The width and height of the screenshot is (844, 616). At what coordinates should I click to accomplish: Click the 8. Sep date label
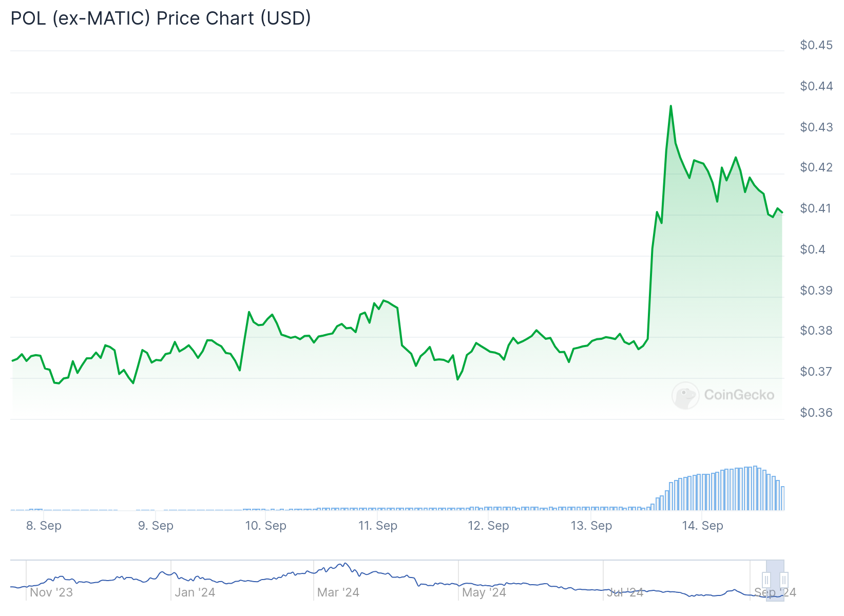pyautogui.click(x=44, y=526)
